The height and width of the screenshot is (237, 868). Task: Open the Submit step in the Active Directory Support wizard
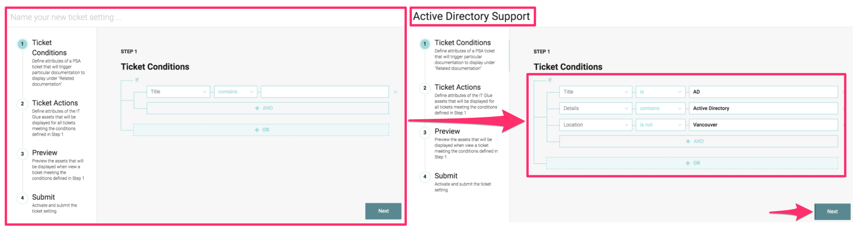(x=446, y=176)
